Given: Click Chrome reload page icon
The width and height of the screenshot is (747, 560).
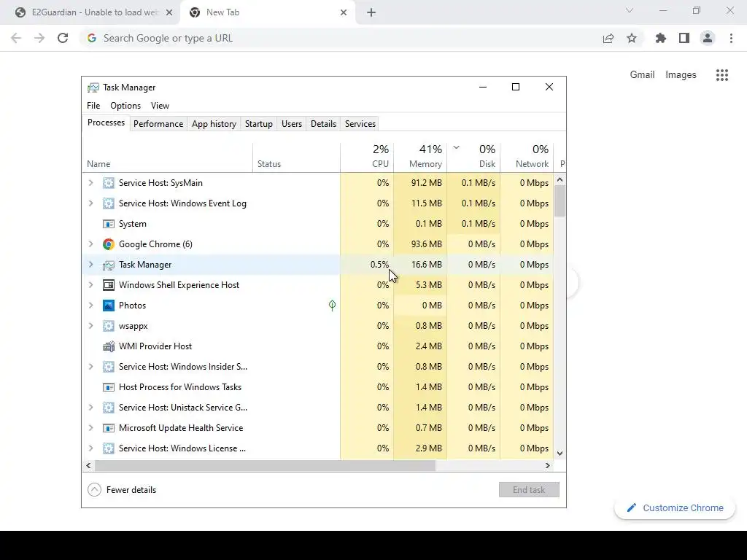Looking at the screenshot, I should (x=63, y=38).
